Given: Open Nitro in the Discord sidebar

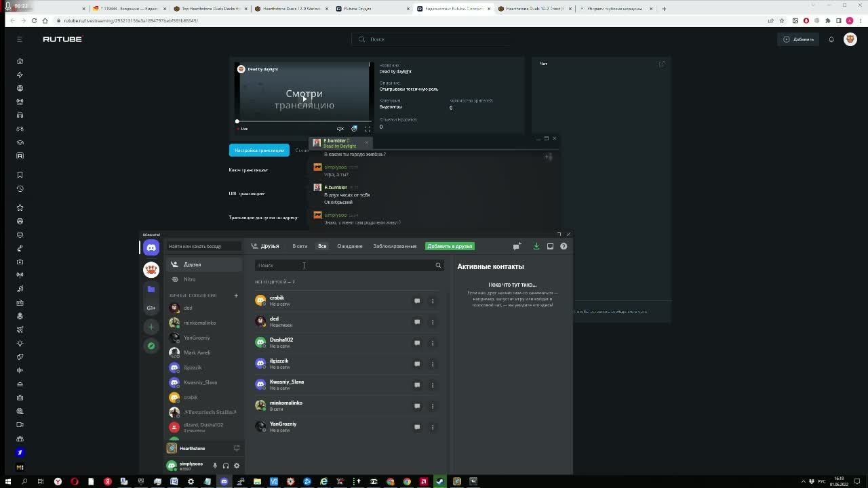Looking at the screenshot, I should click(x=204, y=279).
